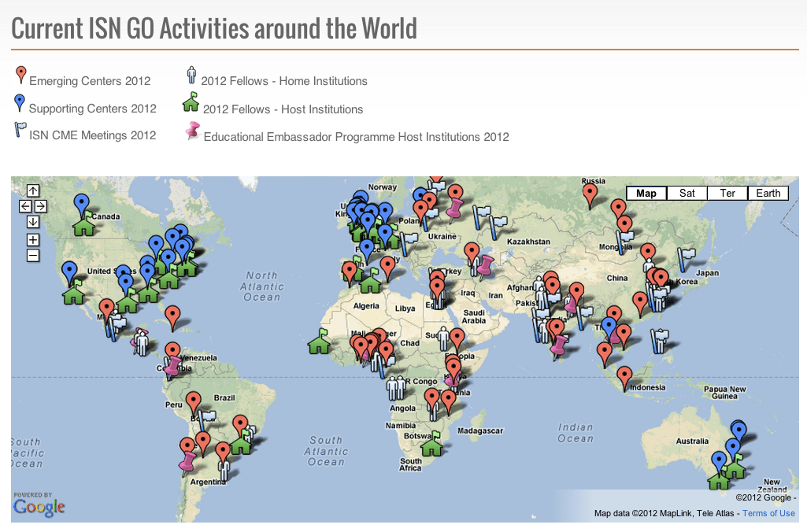Open the Earth view tab
Image resolution: width=807 pixels, height=532 pixels.
click(768, 194)
